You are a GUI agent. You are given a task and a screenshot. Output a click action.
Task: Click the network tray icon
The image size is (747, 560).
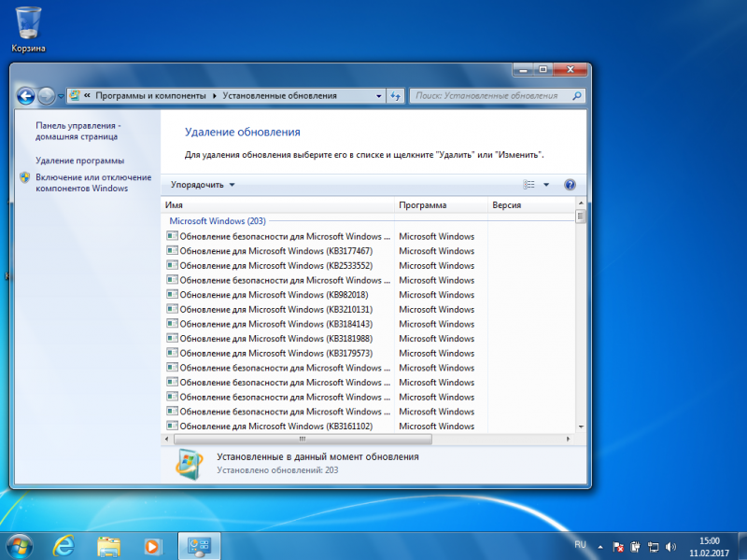[x=653, y=547]
